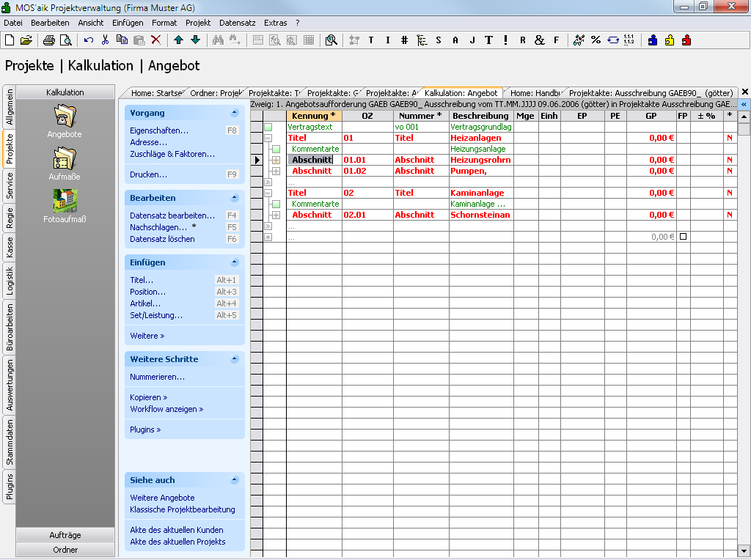Open the Ordner sidebar group
This screenshot has width=751, height=560.
click(65, 550)
